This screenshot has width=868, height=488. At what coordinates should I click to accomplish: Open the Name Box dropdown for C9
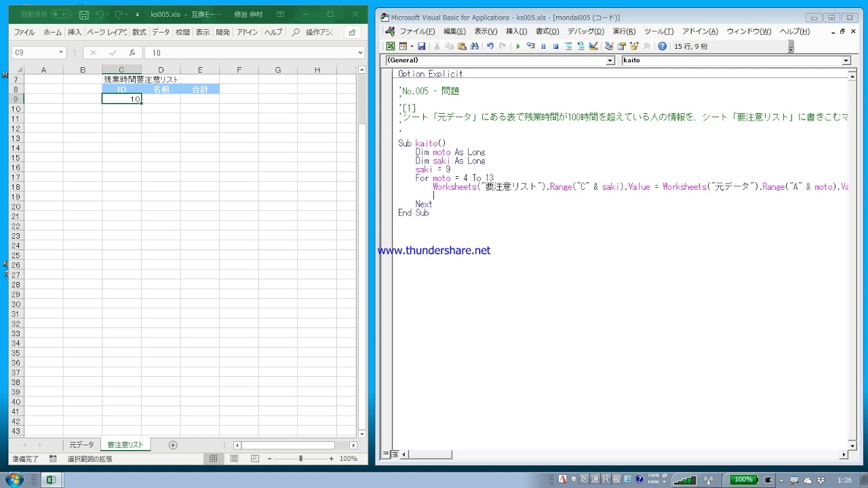coord(61,53)
